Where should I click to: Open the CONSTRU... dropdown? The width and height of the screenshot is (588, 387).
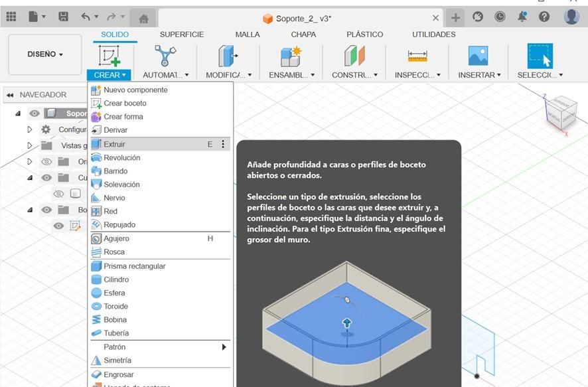pos(354,75)
